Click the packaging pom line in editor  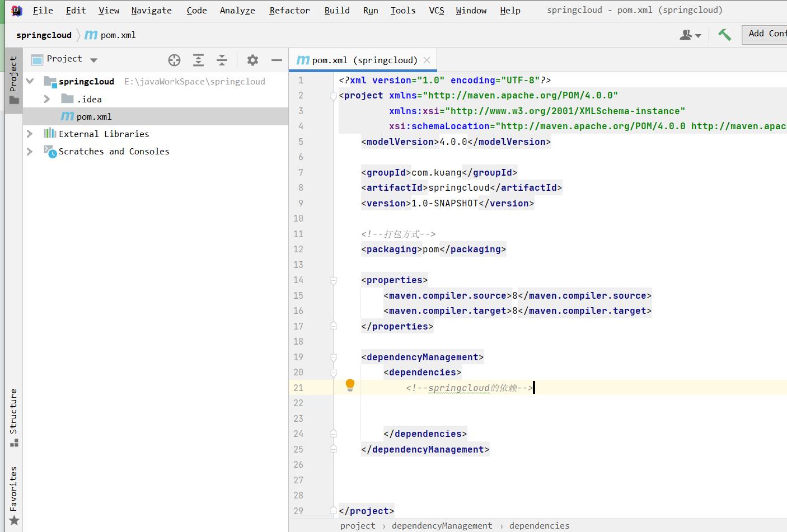pyautogui.click(x=434, y=249)
